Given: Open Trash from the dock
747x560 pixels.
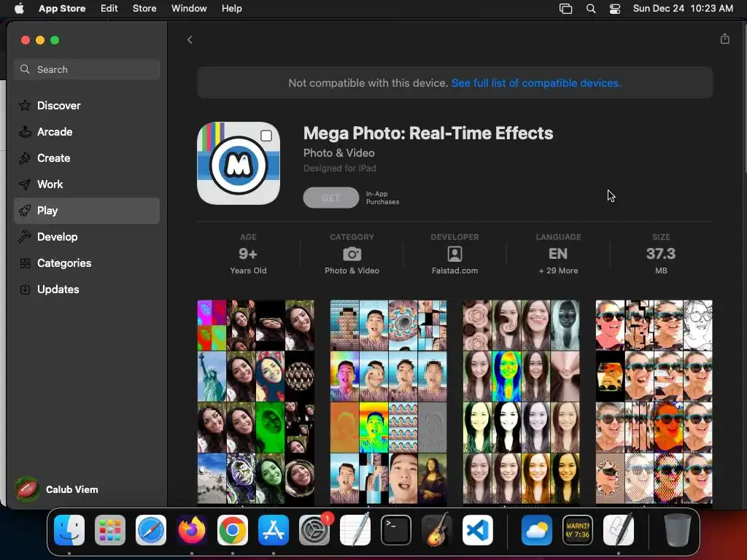Looking at the screenshot, I should coord(678,530).
